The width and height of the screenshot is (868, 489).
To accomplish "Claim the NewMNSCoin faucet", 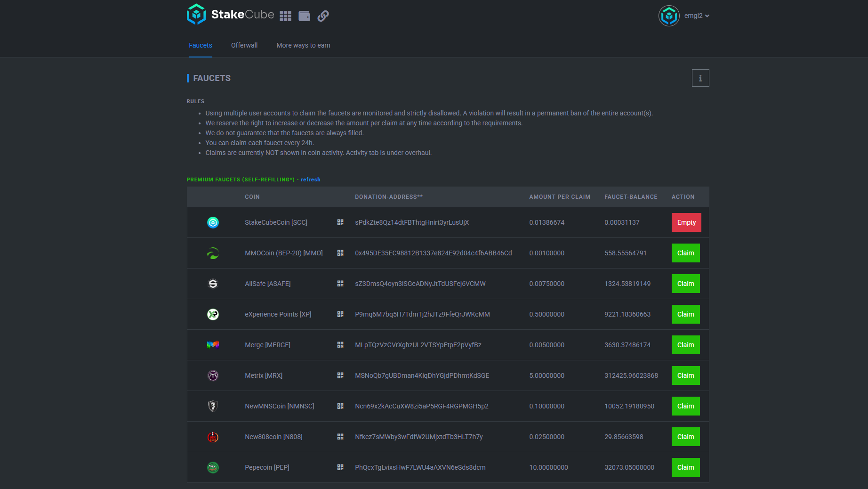I will point(685,406).
